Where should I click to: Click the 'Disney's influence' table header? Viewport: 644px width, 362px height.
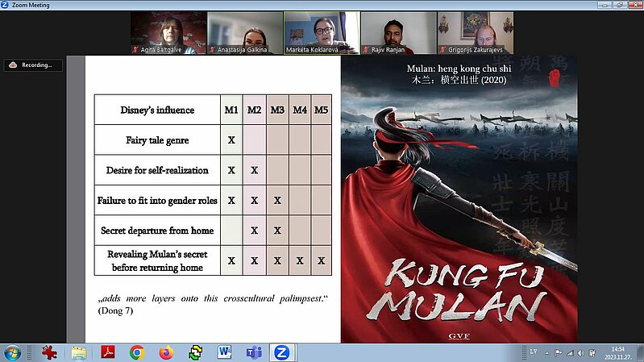tap(157, 110)
